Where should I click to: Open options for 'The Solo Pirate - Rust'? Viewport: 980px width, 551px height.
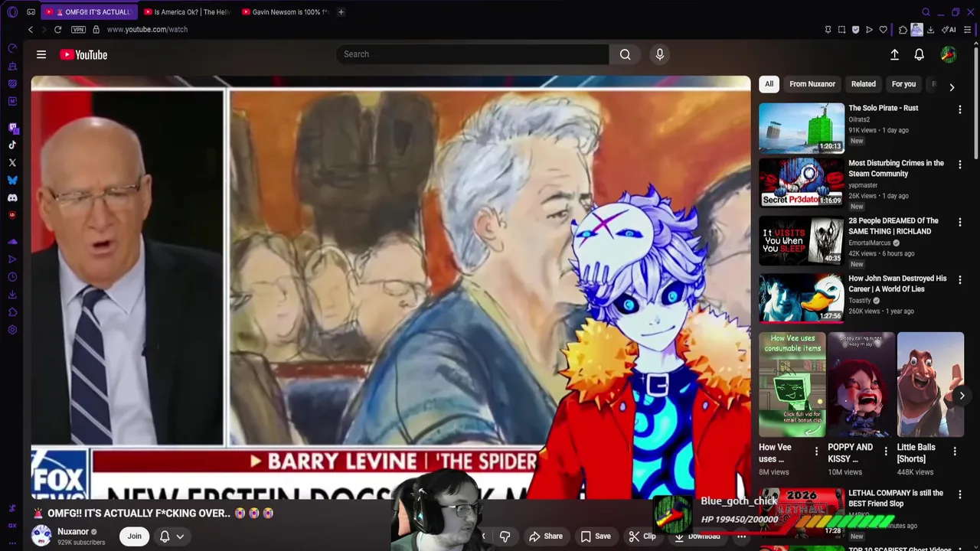[960, 109]
